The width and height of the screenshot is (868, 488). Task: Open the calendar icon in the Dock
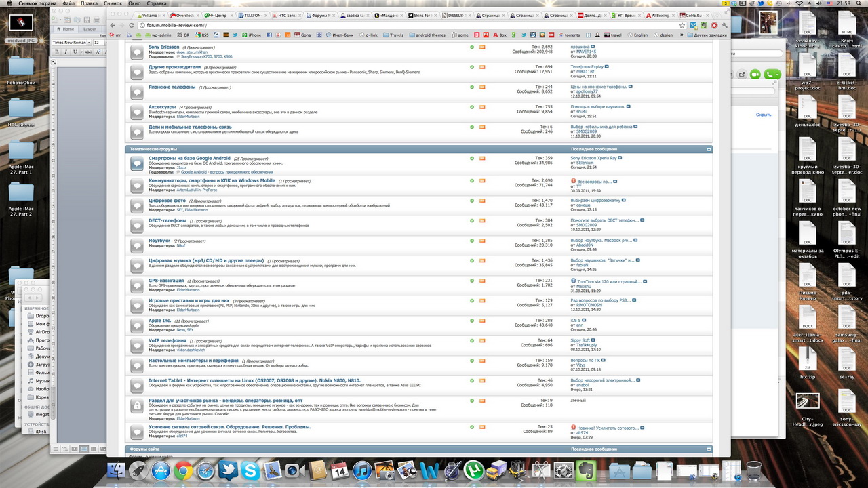pos(340,470)
